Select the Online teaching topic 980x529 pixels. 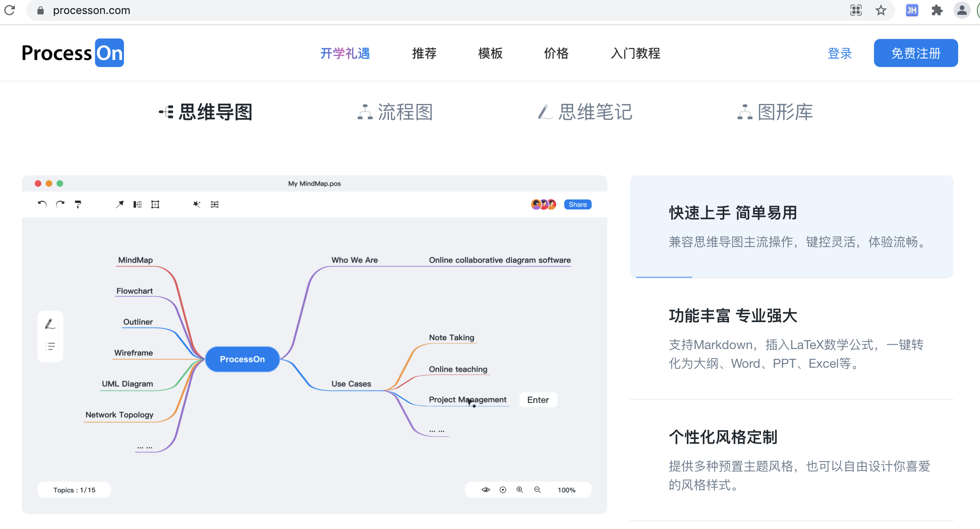tap(458, 369)
